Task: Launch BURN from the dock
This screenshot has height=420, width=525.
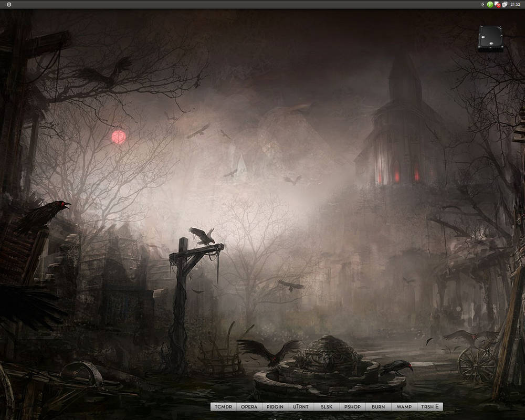Action: 379,406
